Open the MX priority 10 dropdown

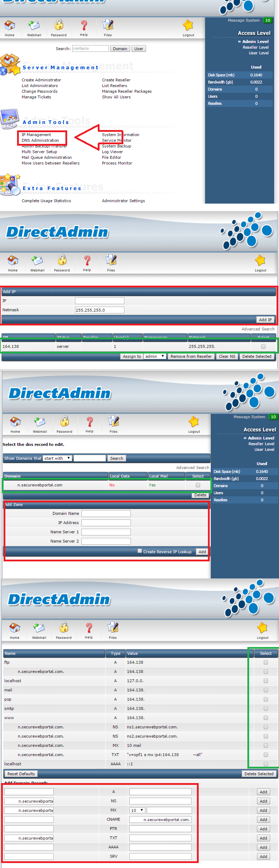point(137,810)
